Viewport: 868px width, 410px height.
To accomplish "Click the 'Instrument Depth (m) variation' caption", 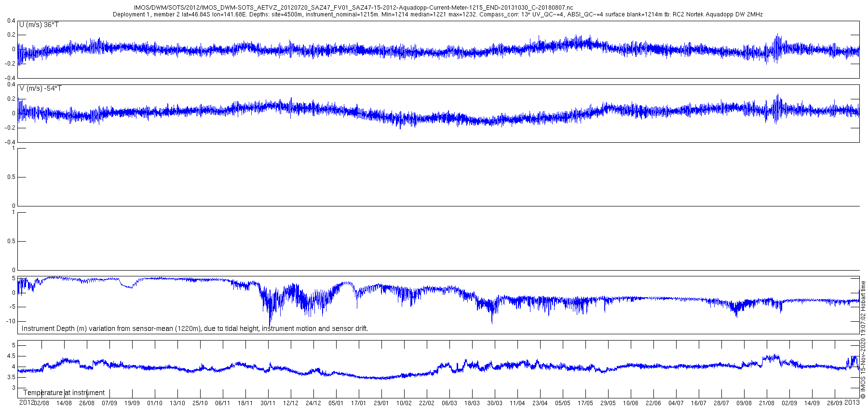I will (195, 328).
